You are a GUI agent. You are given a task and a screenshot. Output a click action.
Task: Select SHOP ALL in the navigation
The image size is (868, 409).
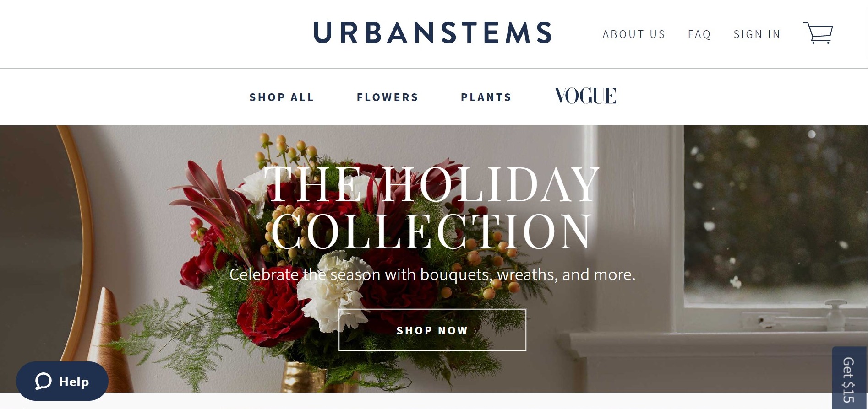pyautogui.click(x=282, y=97)
